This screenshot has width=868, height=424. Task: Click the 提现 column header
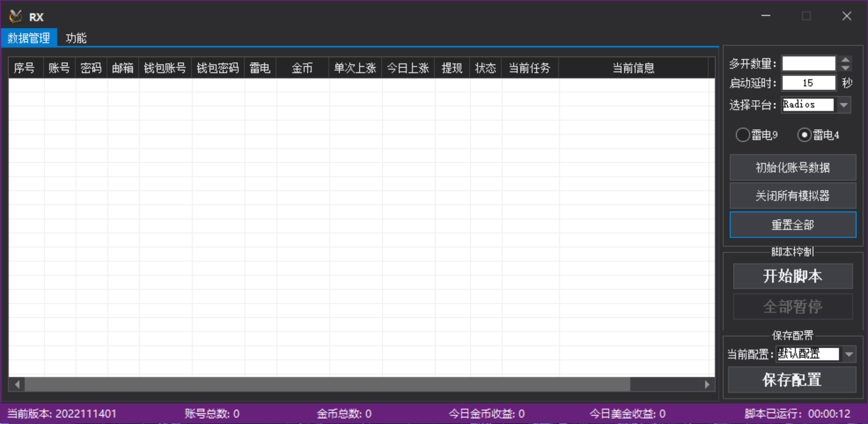[x=452, y=68]
